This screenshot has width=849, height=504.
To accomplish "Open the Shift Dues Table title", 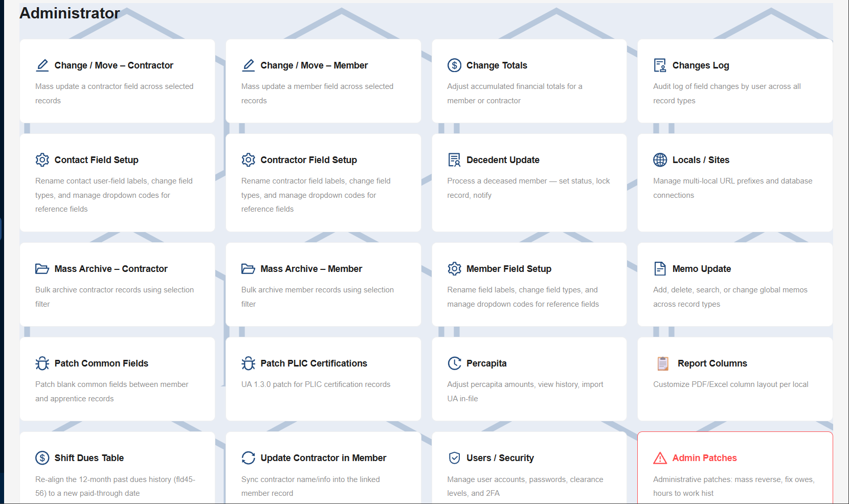I will [x=89, y=458].
